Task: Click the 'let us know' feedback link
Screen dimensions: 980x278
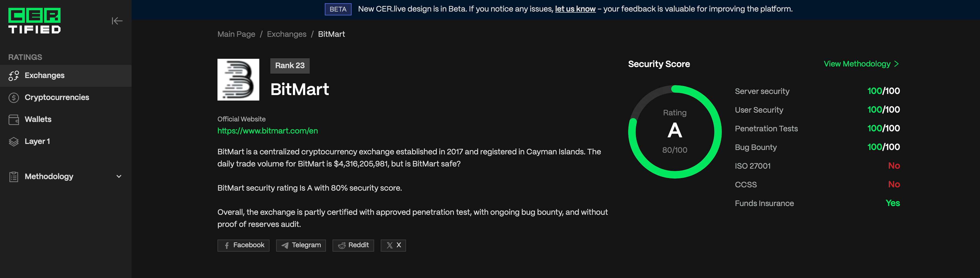Action: 575,9
